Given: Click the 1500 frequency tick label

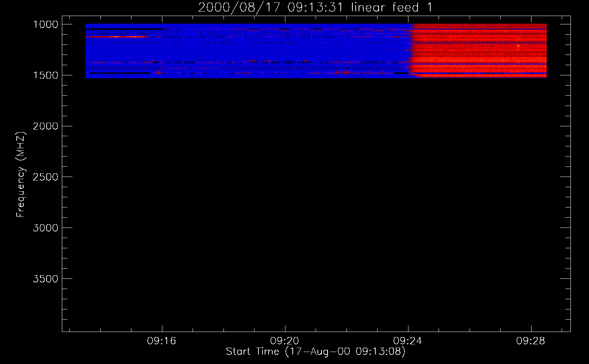Looking at the screenshot, I should click(46, 75).
